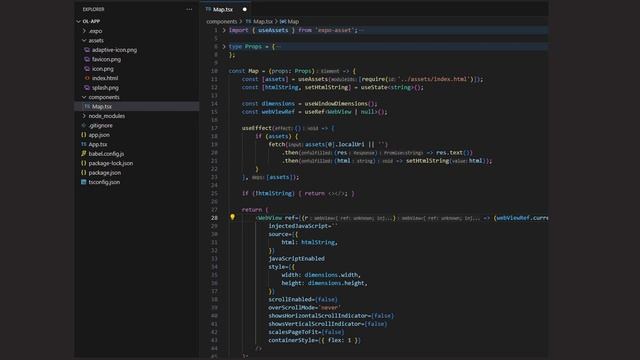Click babel.config.js file icon

(84, 153)
